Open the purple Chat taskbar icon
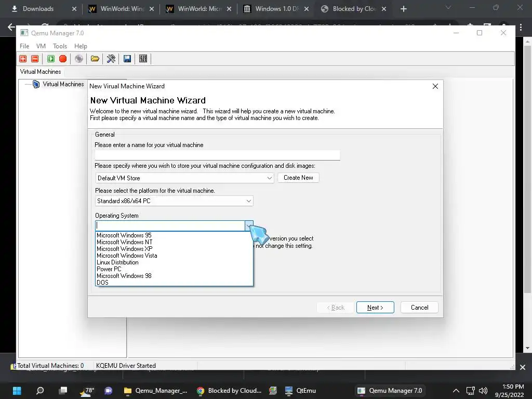 (x=108, y=391)
